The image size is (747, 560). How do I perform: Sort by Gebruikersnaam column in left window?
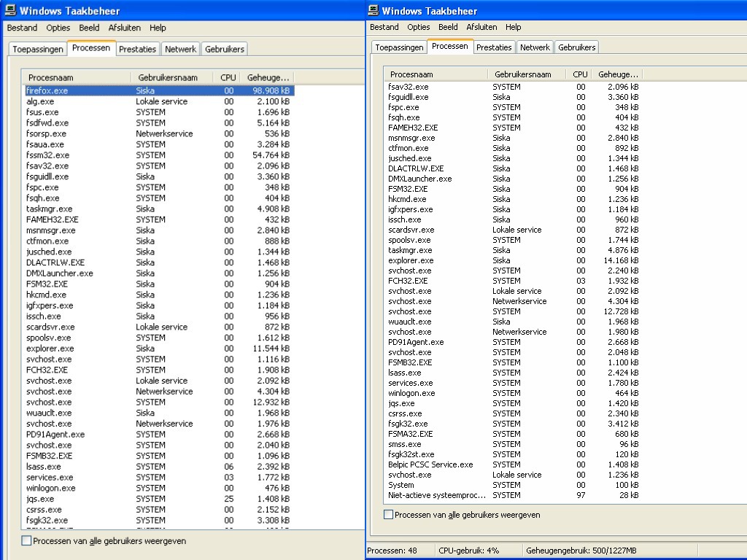pos(172,77)
